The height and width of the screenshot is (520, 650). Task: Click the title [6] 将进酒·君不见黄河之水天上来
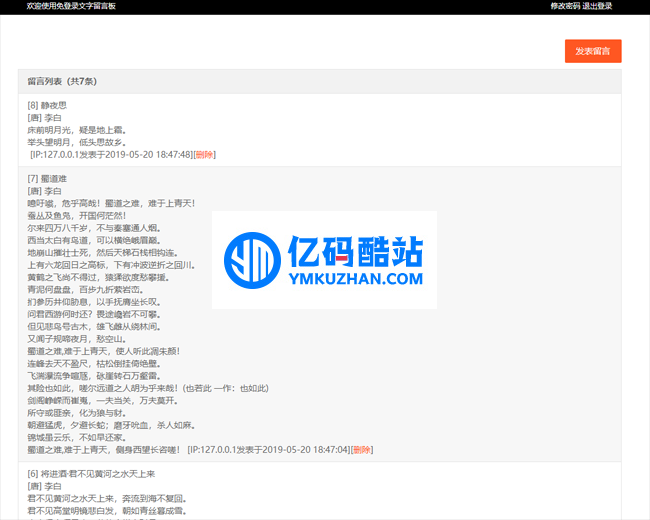[x=91, y=474]
